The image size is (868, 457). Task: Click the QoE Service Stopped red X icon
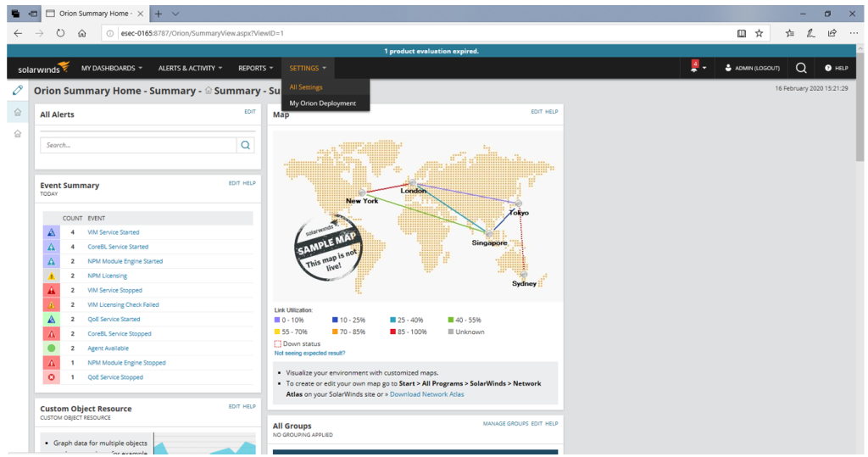click(52, 377)
